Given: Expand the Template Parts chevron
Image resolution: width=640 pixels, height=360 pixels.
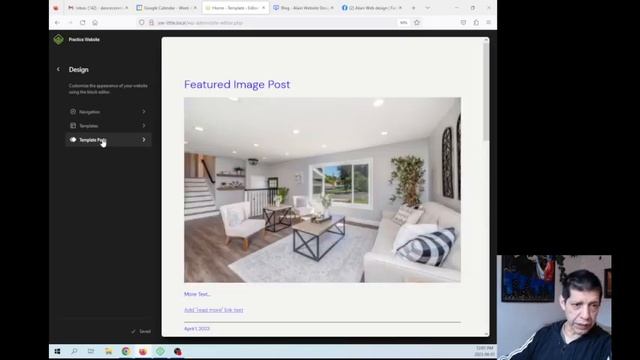Looking at the screenshot, I should [144, 140].
